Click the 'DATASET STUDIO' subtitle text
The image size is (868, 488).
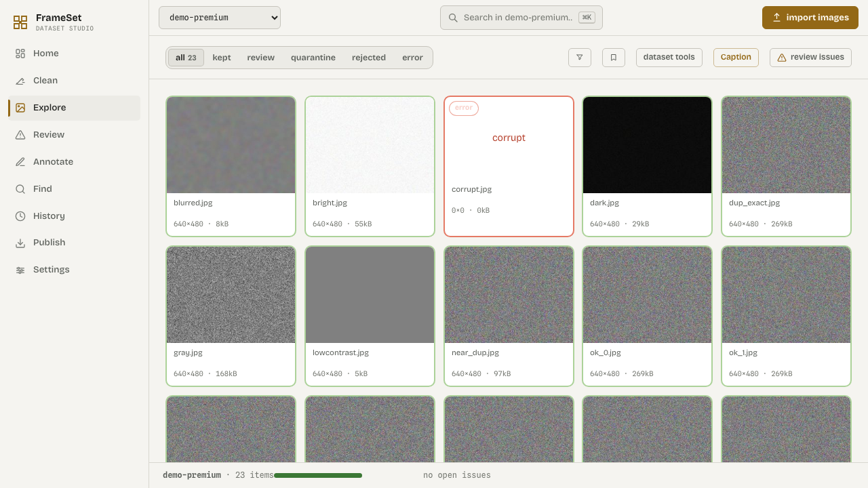click(65, 29)
